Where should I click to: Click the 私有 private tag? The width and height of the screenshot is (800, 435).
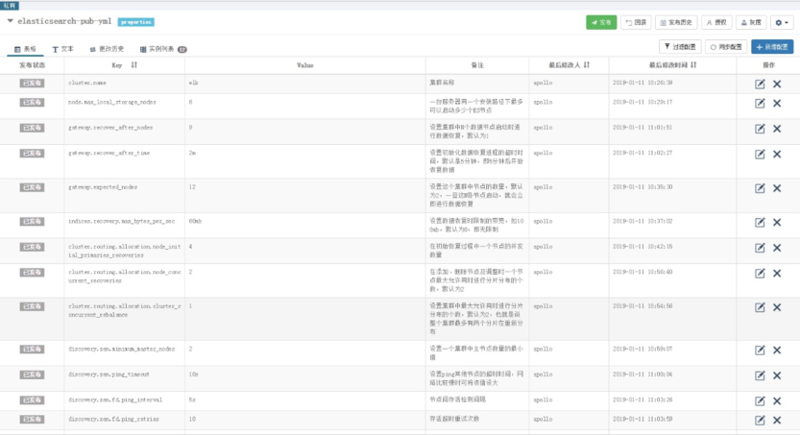(10, 6)
